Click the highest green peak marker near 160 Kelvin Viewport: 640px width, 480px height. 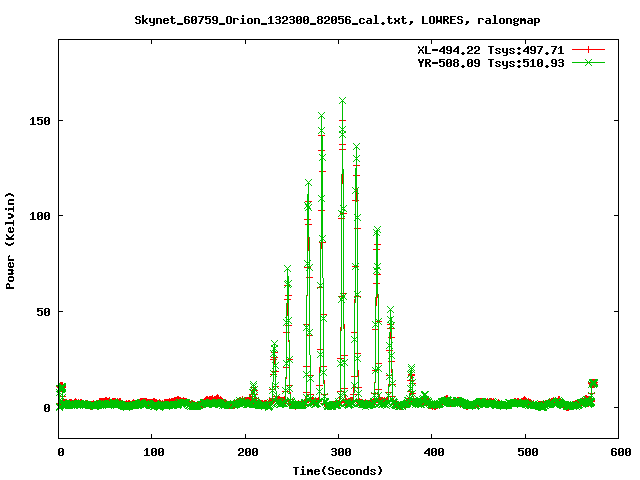[x=342, y=100]
